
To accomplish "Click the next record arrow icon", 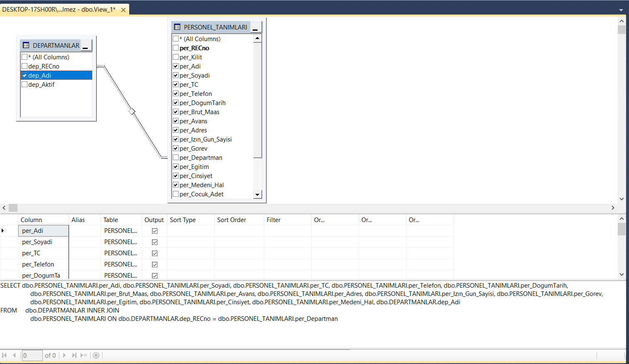I will pyautogui.click(x=64, y=355).
